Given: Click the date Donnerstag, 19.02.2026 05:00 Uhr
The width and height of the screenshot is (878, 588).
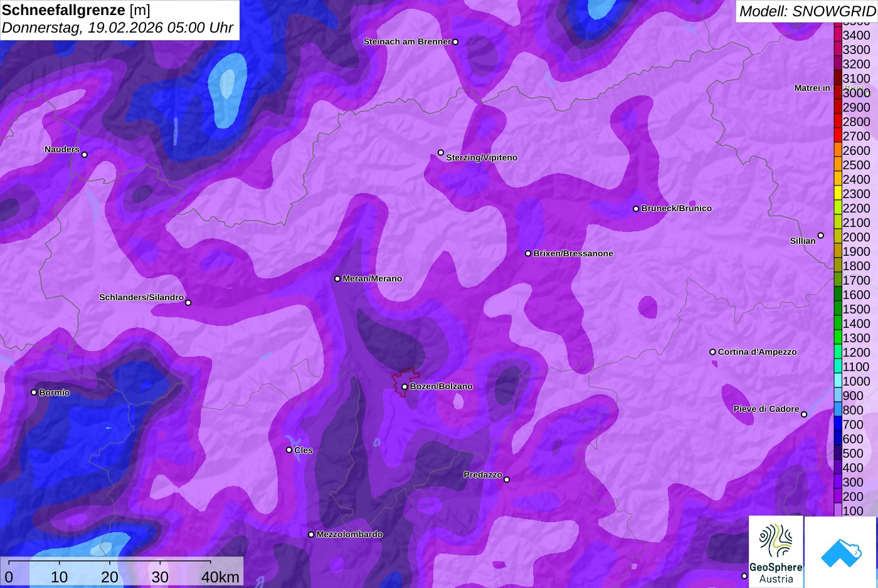Looking at the screenshot, I should tap(117, 28).
